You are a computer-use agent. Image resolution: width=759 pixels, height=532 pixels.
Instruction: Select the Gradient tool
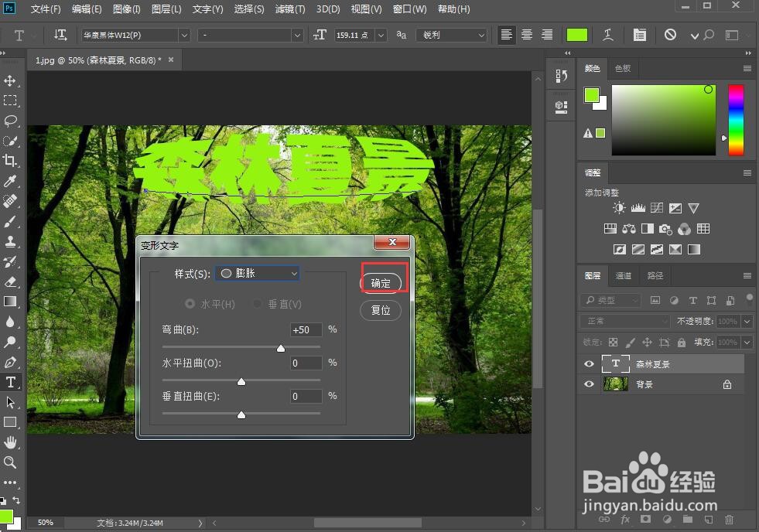[10, 302]
